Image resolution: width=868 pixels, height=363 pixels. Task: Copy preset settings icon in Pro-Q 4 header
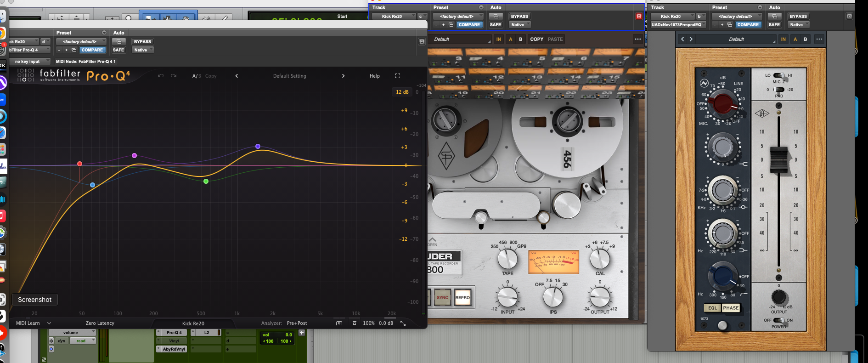pyautogui.click(x=73, y=50)
